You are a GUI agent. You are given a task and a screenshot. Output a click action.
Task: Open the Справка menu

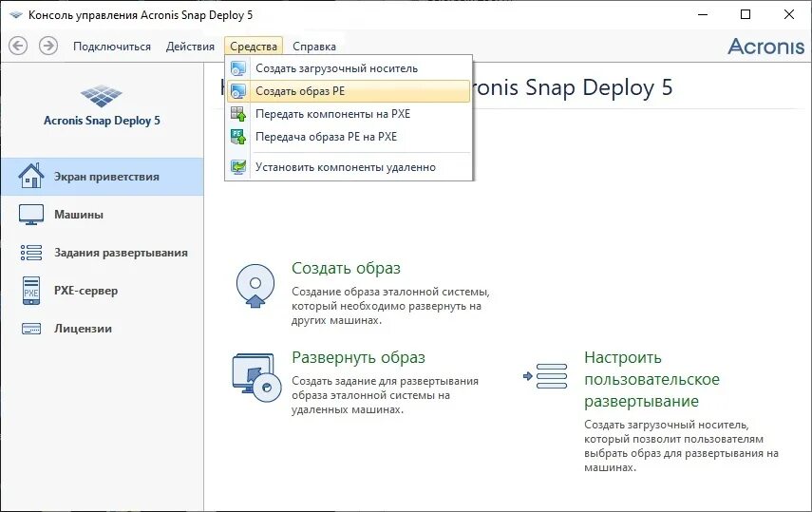click(x=314, y=47)
